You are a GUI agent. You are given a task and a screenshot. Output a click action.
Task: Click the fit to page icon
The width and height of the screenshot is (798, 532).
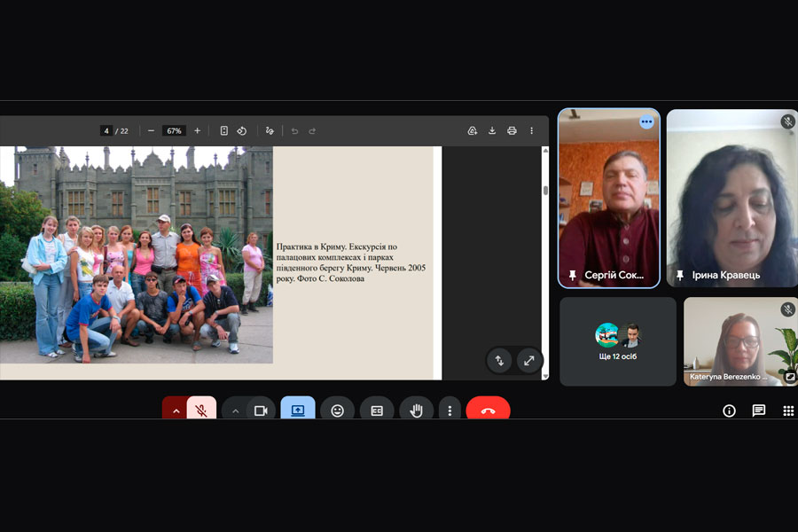click(x=223, y=131)
